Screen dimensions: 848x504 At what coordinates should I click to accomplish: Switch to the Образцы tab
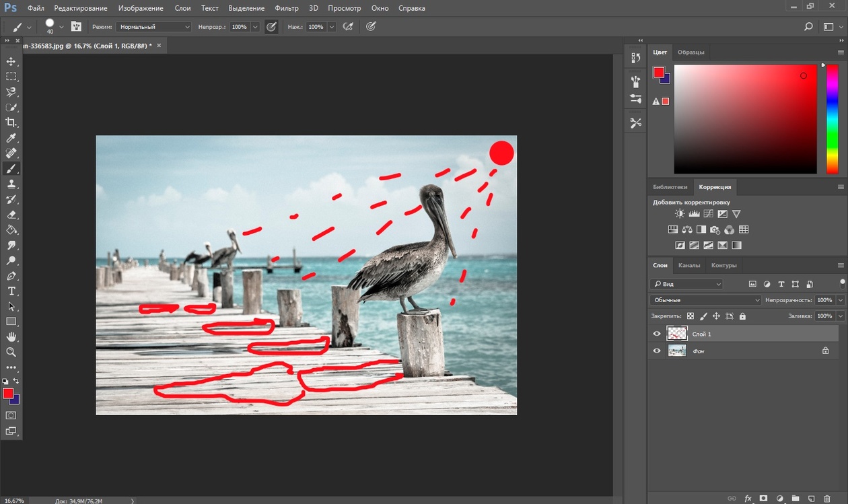pyautogui.click(x=691, y=52)
